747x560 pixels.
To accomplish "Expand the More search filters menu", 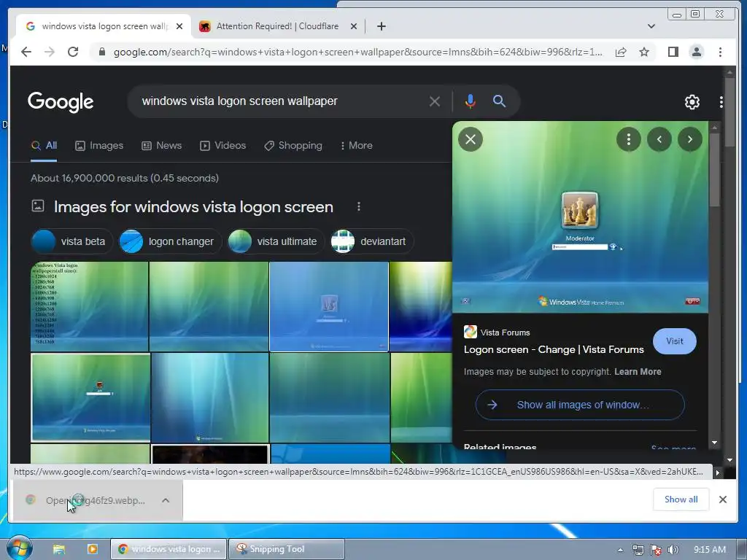I will point(356,145).
